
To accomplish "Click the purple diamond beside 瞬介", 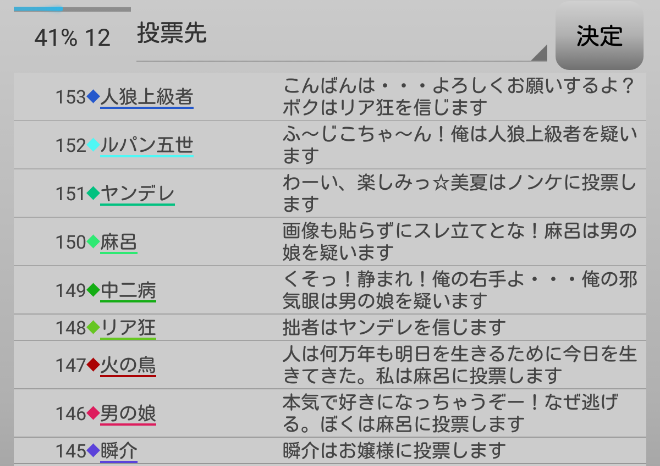I will tap(94, 450).
